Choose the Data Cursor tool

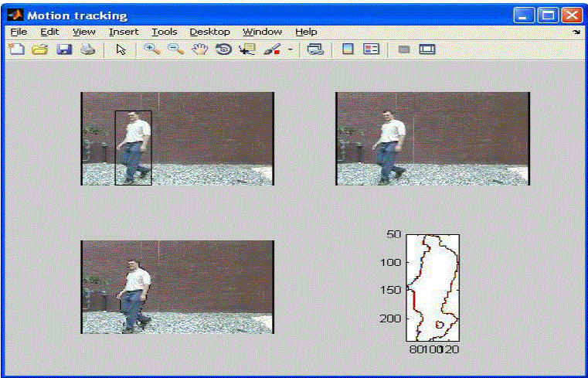[x=247, y=49]
